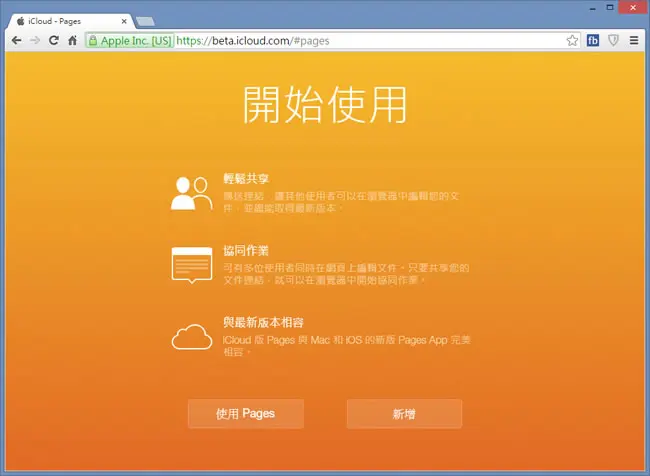Go to the browser home page
The height and width of the screenshot is (476, 650).
(x=73, y=40)
